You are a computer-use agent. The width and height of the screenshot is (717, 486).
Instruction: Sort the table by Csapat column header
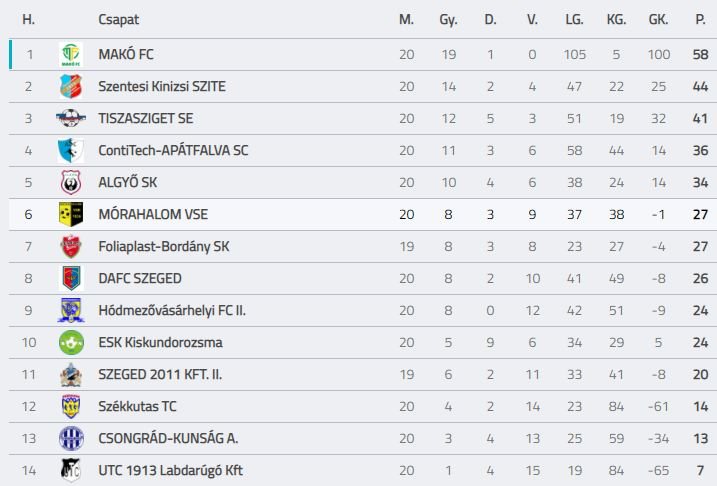119,20
